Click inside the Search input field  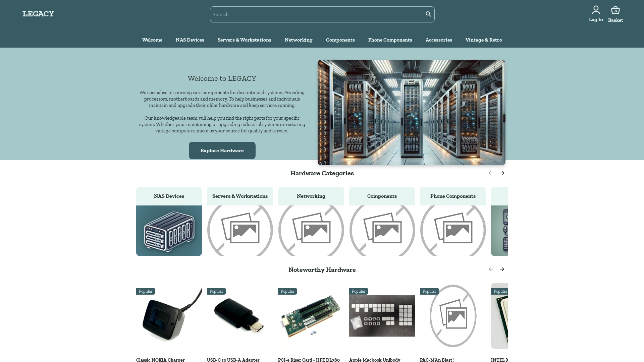point(315,14)
